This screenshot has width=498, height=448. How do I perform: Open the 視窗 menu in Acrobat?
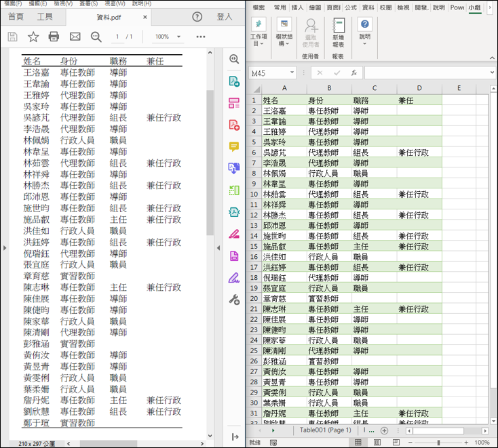[x=115, y=3]
